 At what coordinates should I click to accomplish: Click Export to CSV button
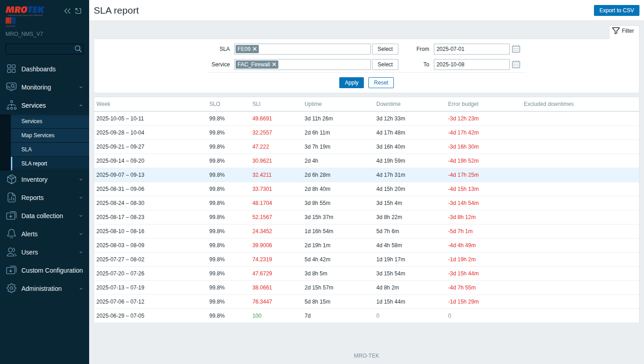(616, 10)
